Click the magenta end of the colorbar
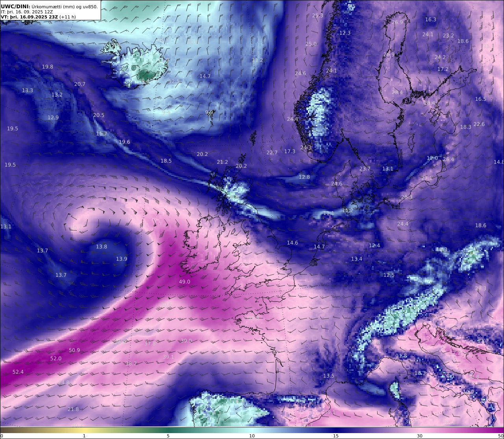Screen dimensions: 504x439 point(498,430)
